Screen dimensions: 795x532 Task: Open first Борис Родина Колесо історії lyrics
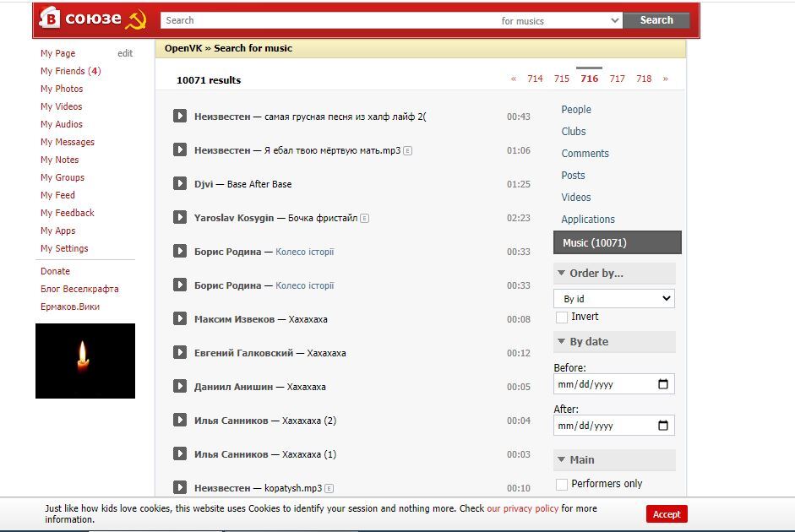304,252
